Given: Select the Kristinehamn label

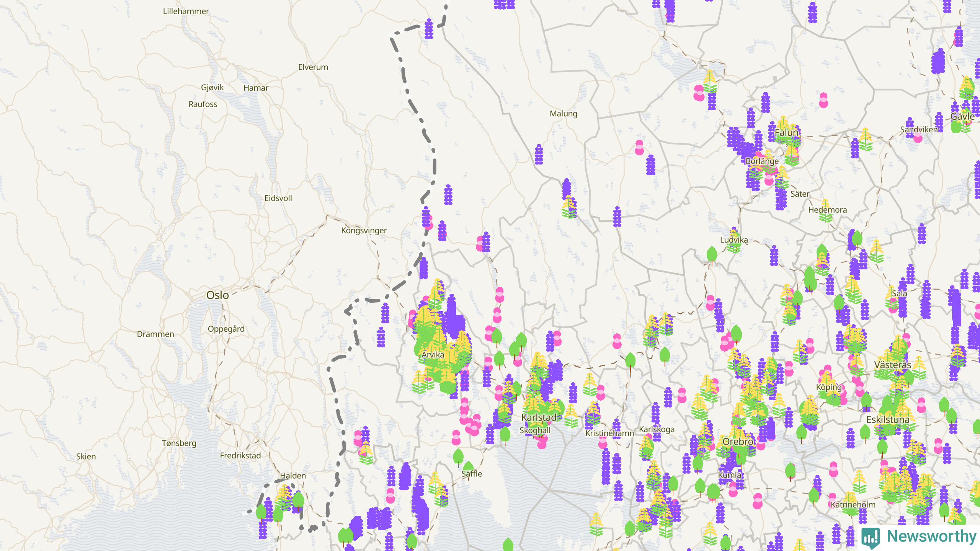Looking at the screenshot, I should point(609,433).
